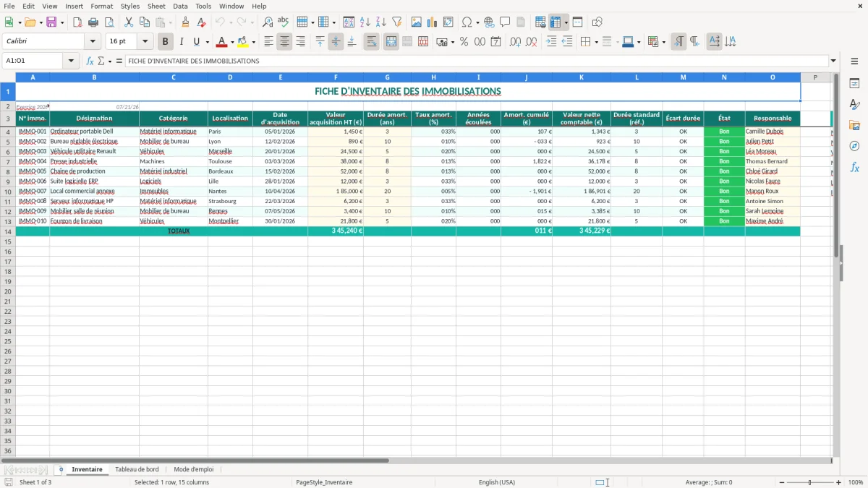Image resolution: width=868 pixels, height=488 pixels.
Task: Apply red font color swatch
Action: click(x=222, y=42)
